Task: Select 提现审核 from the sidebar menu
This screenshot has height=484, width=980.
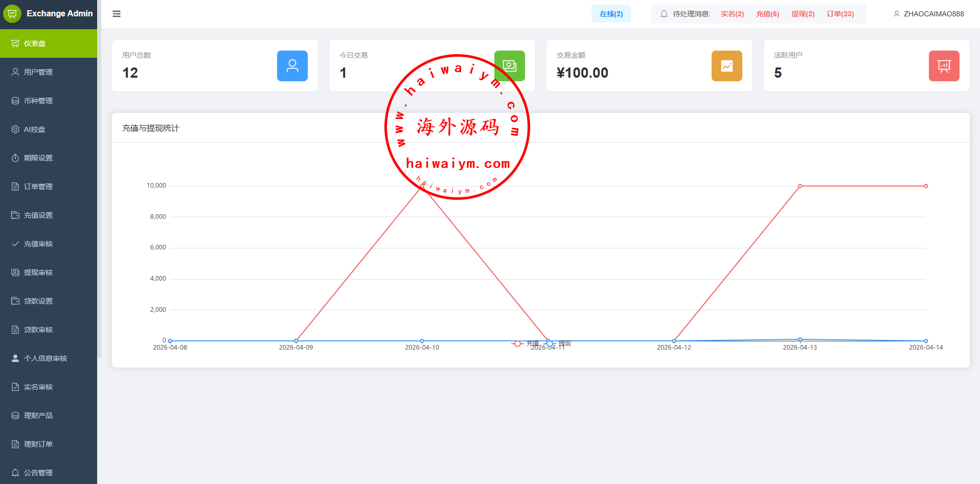Action: [38, 272]
